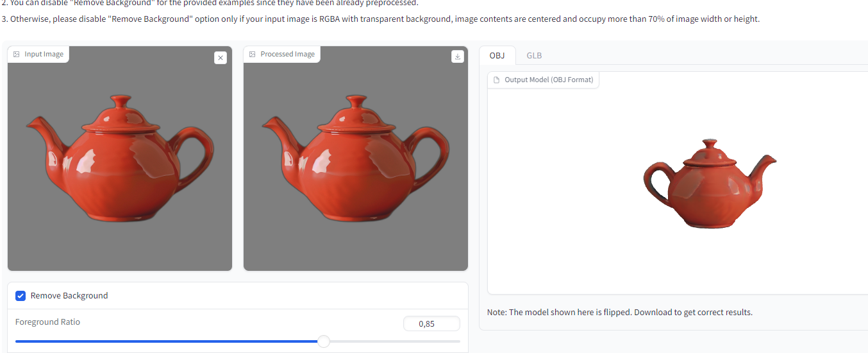Click the image icon beside Processed Image label
868x353 pixels.
point(253,55)
